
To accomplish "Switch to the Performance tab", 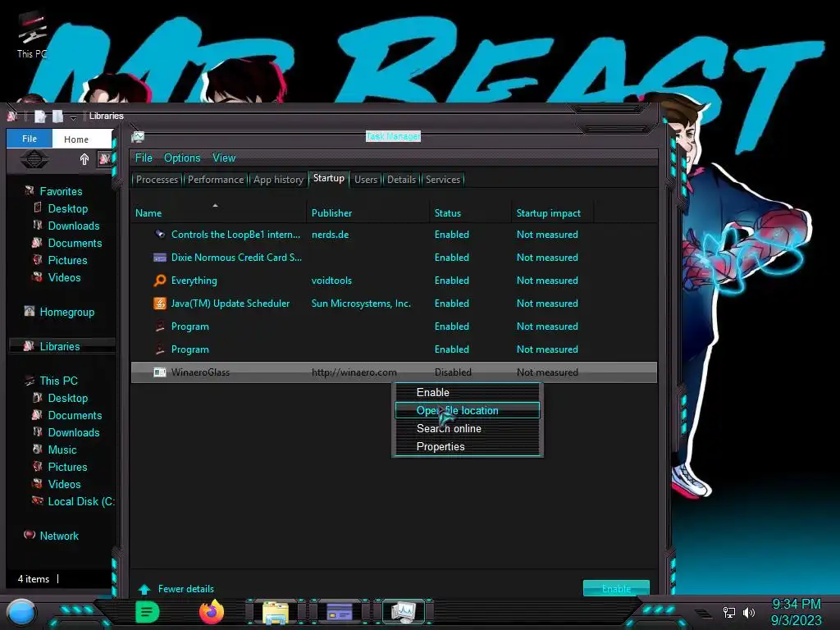I will pyautogui.click(x=216, y=180).
